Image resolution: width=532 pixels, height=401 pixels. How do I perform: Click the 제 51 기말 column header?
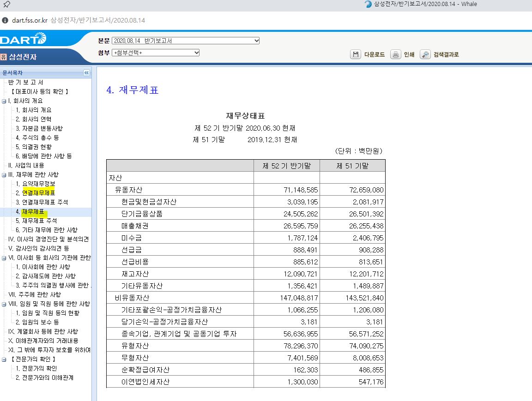(x=352, y=166)
